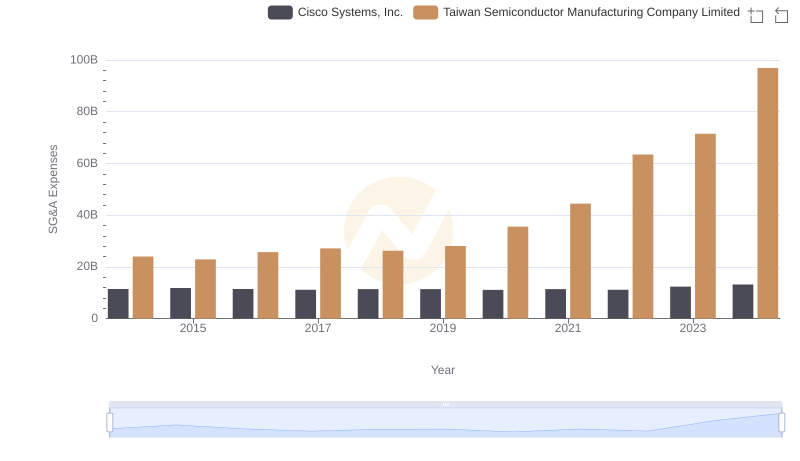Toggle Taiwan Semiconductor Manufacturing series in legend

[x=577, y=12]
